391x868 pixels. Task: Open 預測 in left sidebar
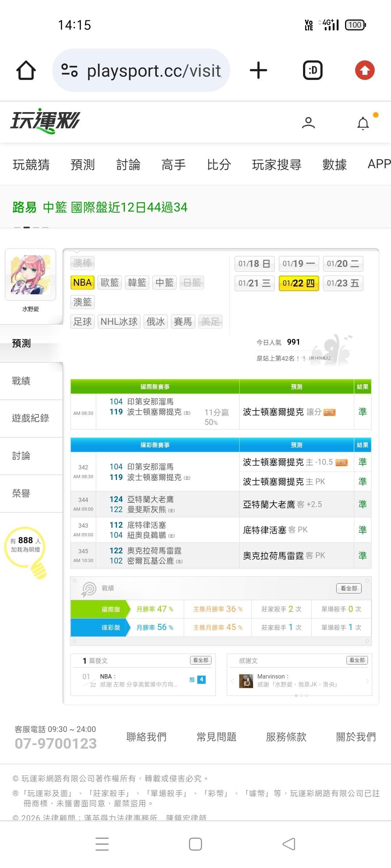click(x=31, y=343)
